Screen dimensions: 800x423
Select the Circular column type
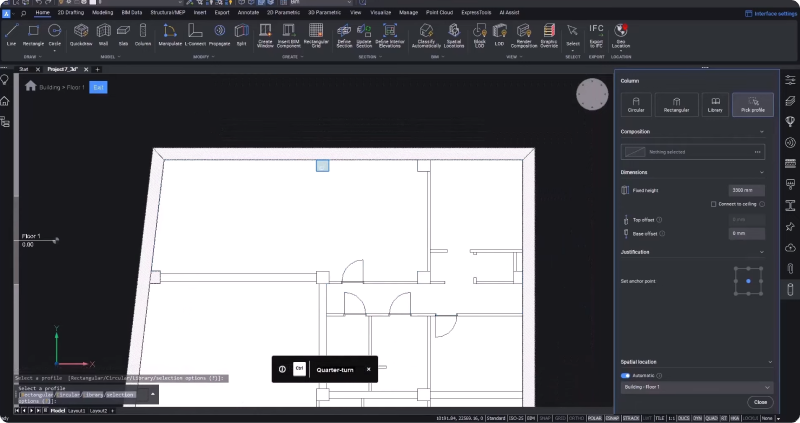point(636,103)
